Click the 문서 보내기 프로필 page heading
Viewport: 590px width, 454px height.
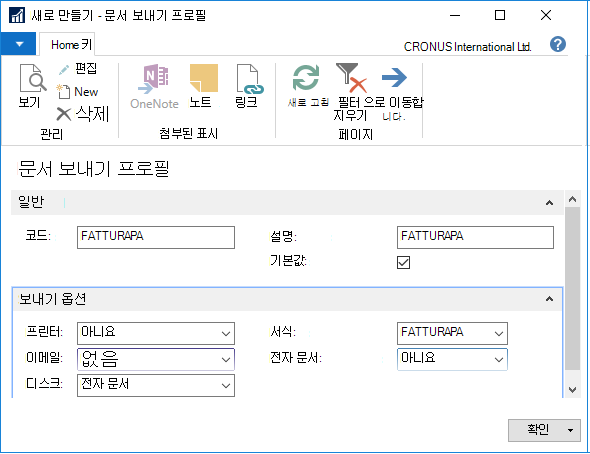pyautogui.click(x=94, y=169)
